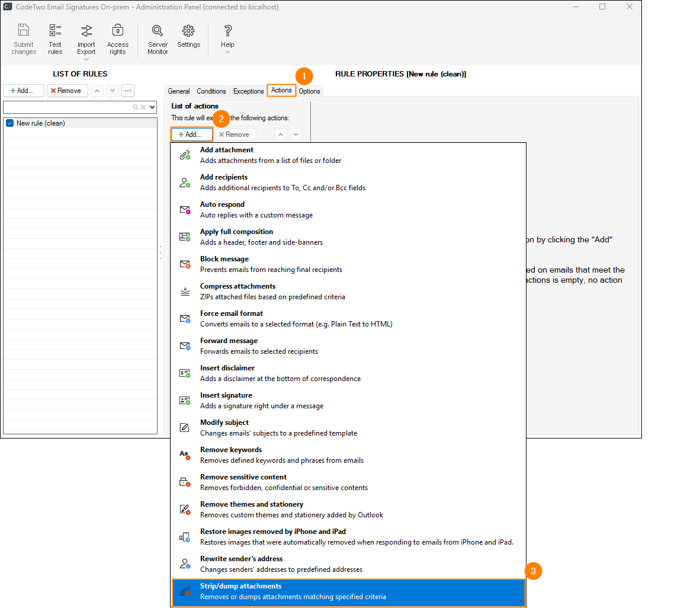Expand the Help menu dropdown
The height and width of the screenshot is (608, 700).
(227, 52)
